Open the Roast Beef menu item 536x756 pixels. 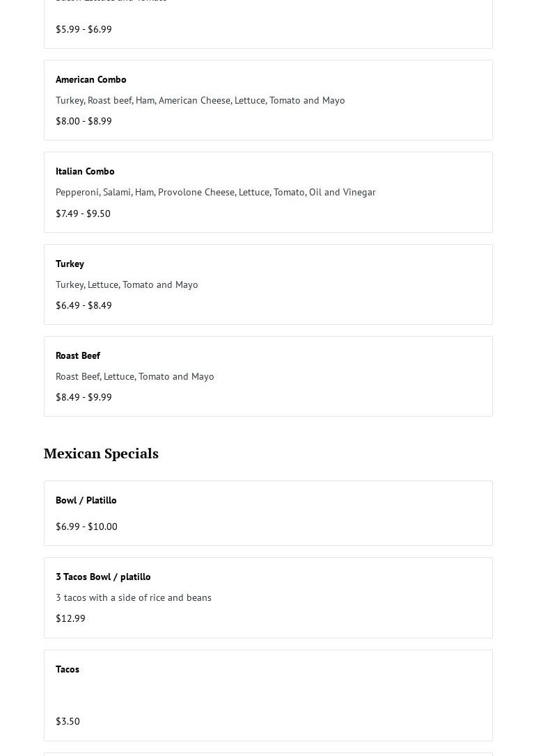pyautogui.click(x=78, y=355)
